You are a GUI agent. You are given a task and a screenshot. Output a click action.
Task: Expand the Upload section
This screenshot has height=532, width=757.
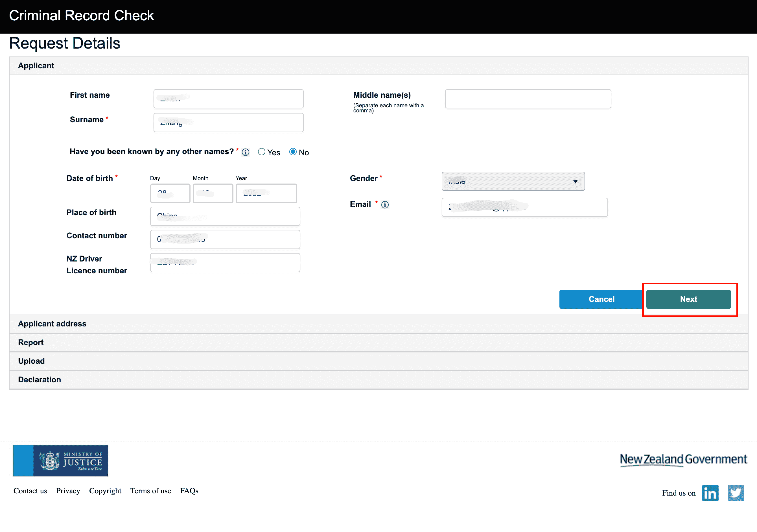coord(31,361)
